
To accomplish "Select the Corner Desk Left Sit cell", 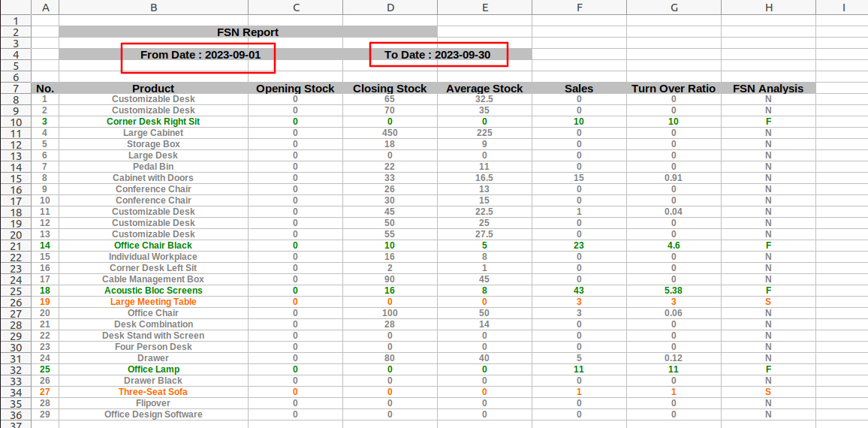I will (x=153, y=268).
